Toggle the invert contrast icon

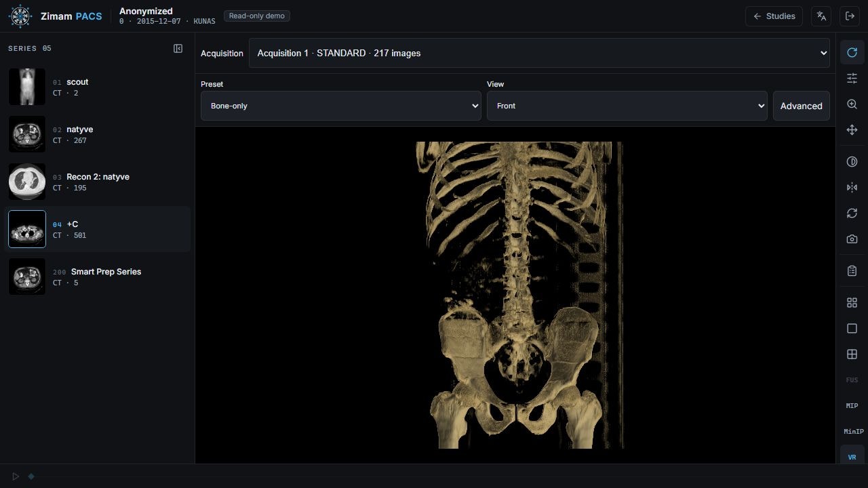pyautogui.click(x=852, y=162)
